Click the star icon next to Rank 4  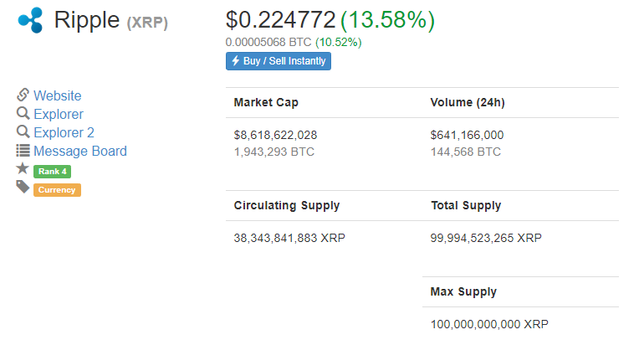[23, 168]
